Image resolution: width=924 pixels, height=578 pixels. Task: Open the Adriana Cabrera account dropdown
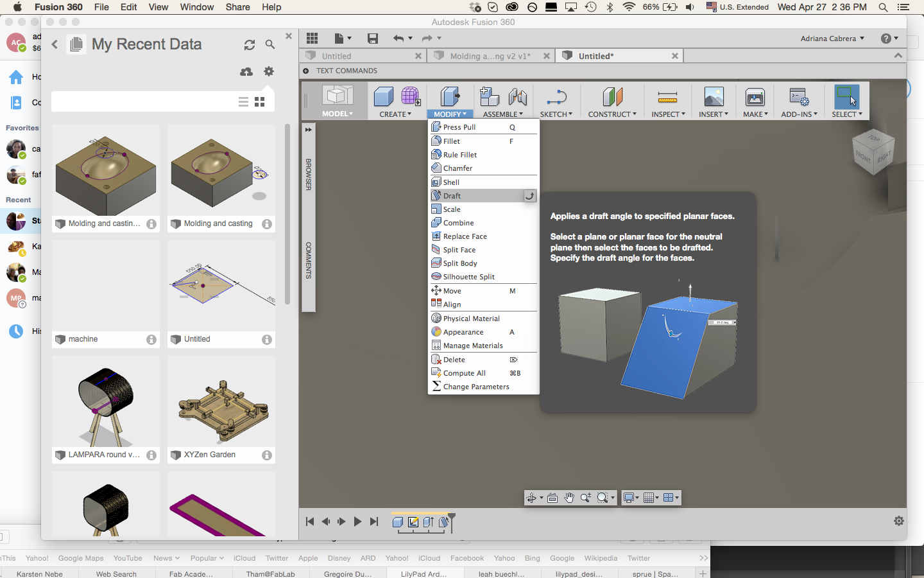pos(832,39)
